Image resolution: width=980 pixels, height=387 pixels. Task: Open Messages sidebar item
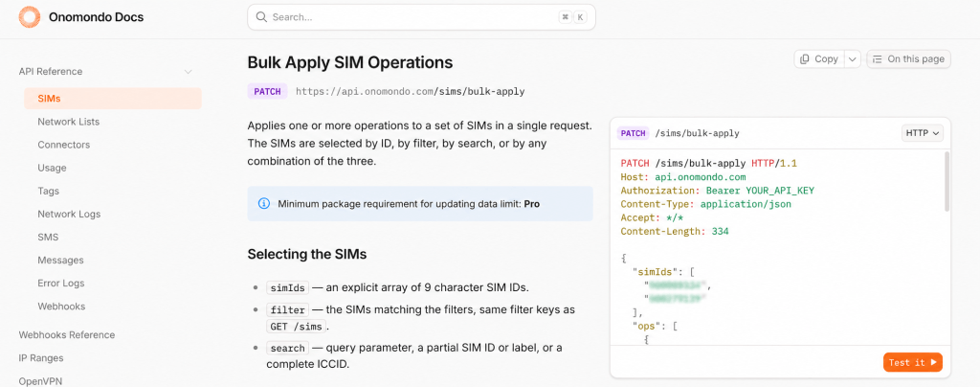[x=60, y=261]
